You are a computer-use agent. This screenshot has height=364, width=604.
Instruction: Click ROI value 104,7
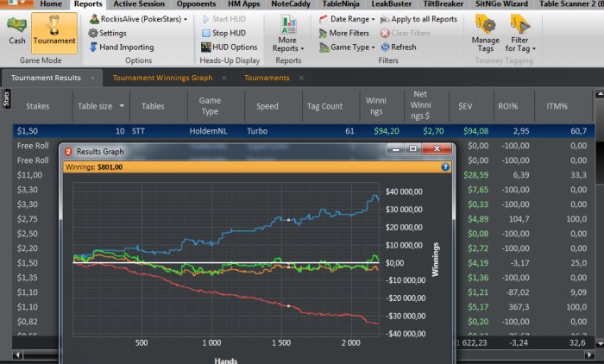click(519, 219)
